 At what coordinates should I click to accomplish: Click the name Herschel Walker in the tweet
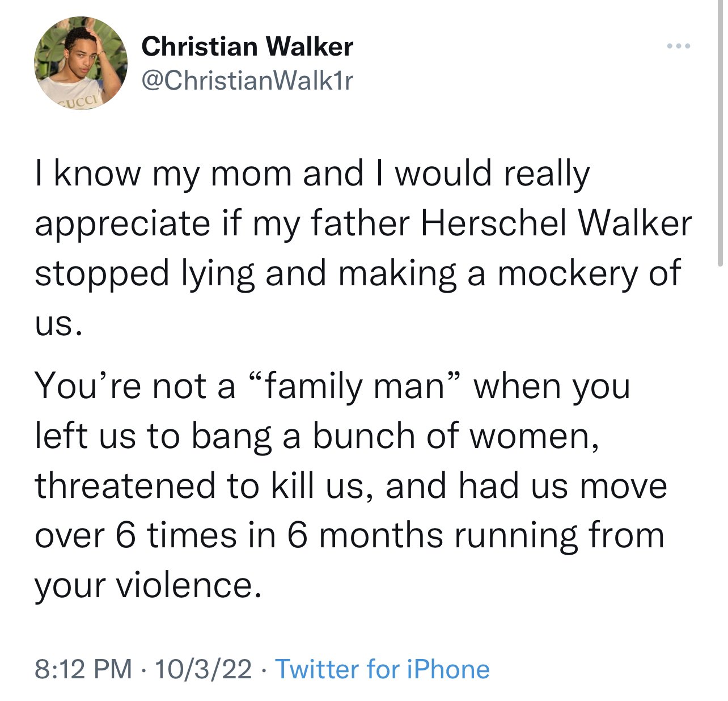tap(556, 223)
